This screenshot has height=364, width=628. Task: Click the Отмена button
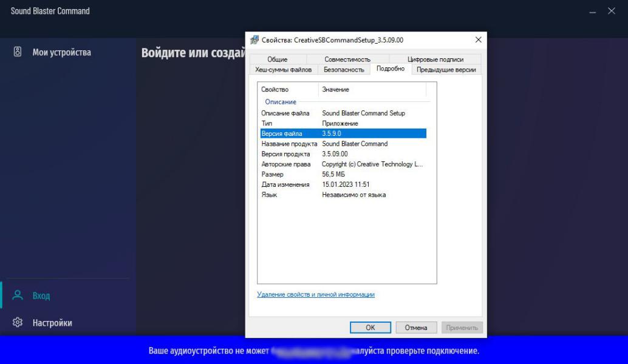tap(415, 328)
